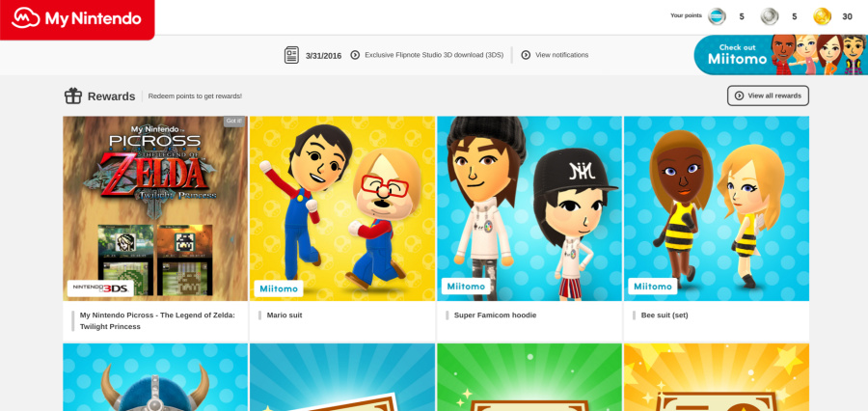The width and height of the screenshot is (868, 411).
Task: Click the platinum points coin icon
Action: click(717, 16)
